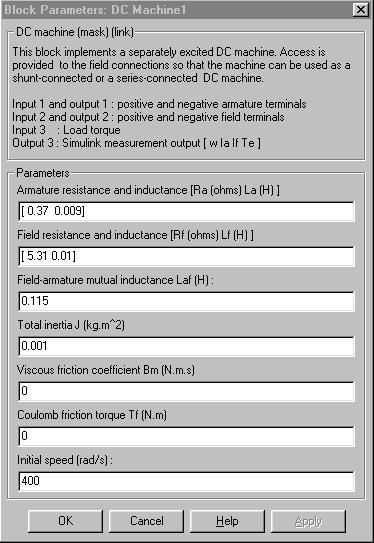Focus the viscous friction coefficient Bm input

[186, 391]
